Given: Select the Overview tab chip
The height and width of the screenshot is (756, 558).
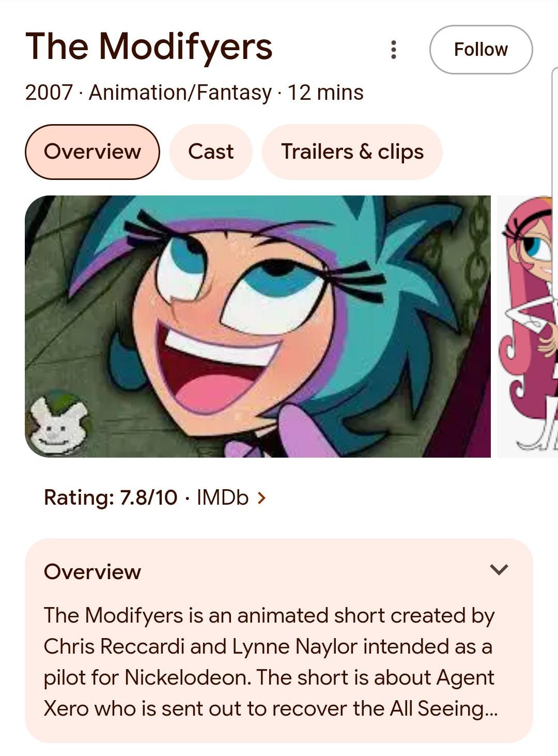Looking at the screenshot, I should click(x=92, y=152).
